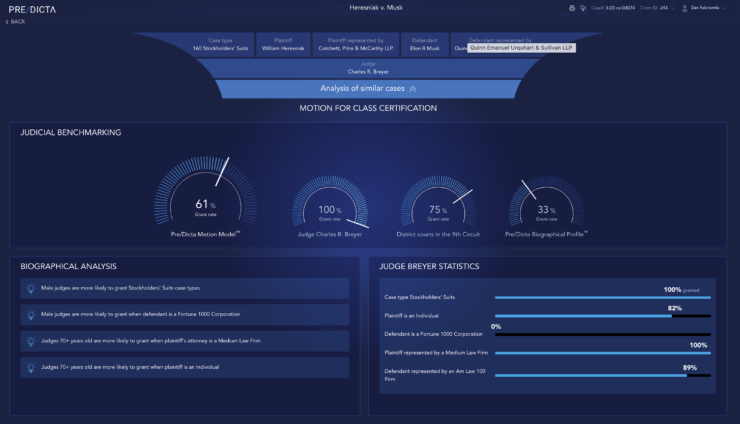Select the Plaintiff William Heresniak tile
740x424 pixels.
click(283, 44)
